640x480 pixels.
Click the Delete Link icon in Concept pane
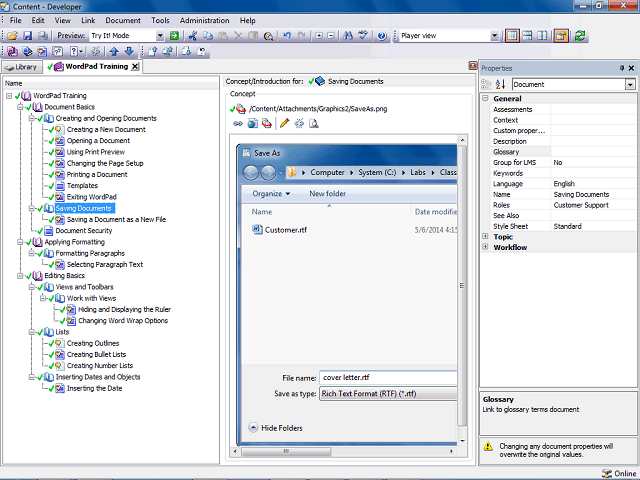pos(299,123)
